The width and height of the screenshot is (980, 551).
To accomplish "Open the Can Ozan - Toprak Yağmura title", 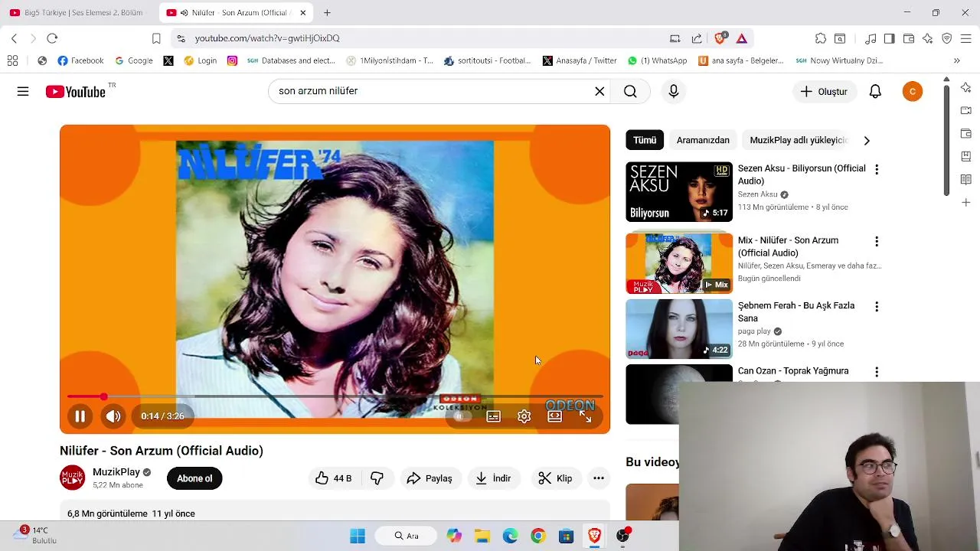I will [793, 371].
